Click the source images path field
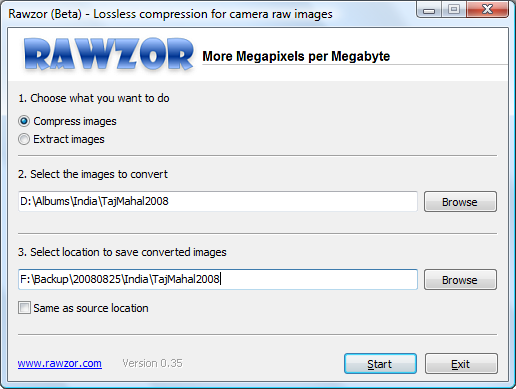 218,201
